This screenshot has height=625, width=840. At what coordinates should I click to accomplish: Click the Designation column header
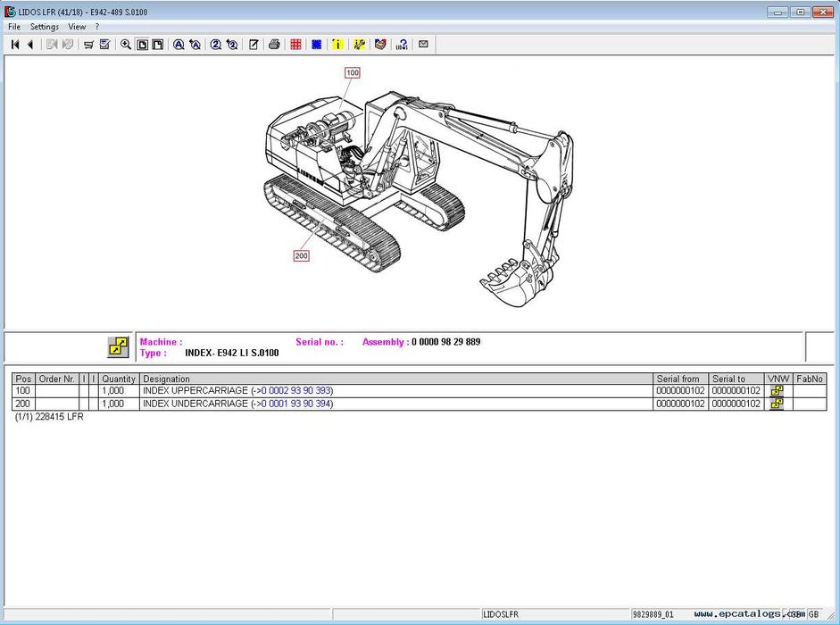166,379
